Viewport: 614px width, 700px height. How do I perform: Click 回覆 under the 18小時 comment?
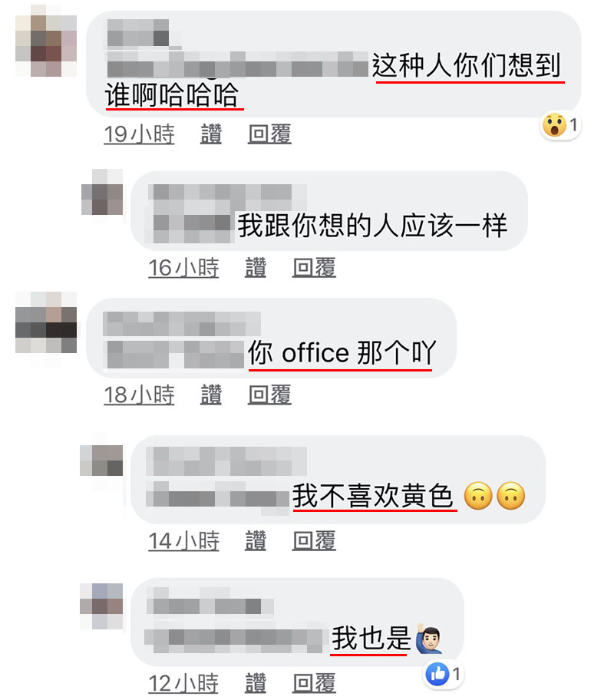coord(269,395)
